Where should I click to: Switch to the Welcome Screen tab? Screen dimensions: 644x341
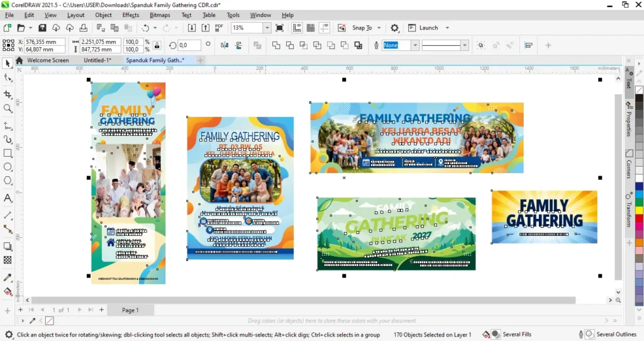[48, 60]
